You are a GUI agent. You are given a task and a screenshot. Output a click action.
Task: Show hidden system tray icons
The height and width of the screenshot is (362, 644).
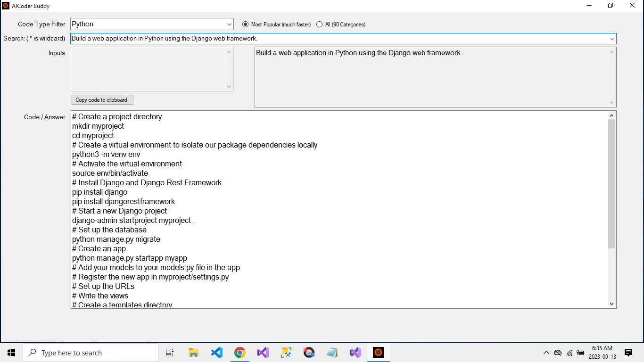[x=546, y=353]
